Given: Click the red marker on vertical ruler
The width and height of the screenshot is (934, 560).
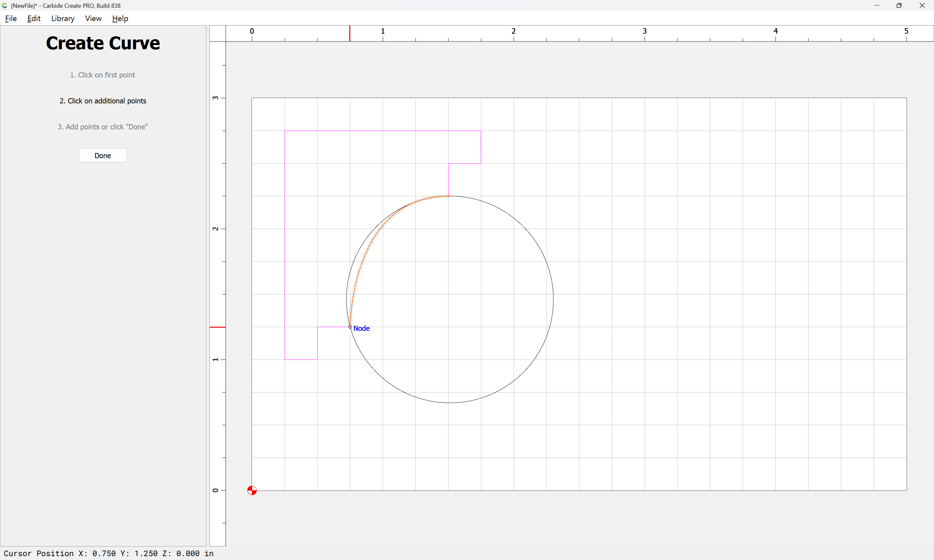Looking at the screenshot, I should point(218,327).
